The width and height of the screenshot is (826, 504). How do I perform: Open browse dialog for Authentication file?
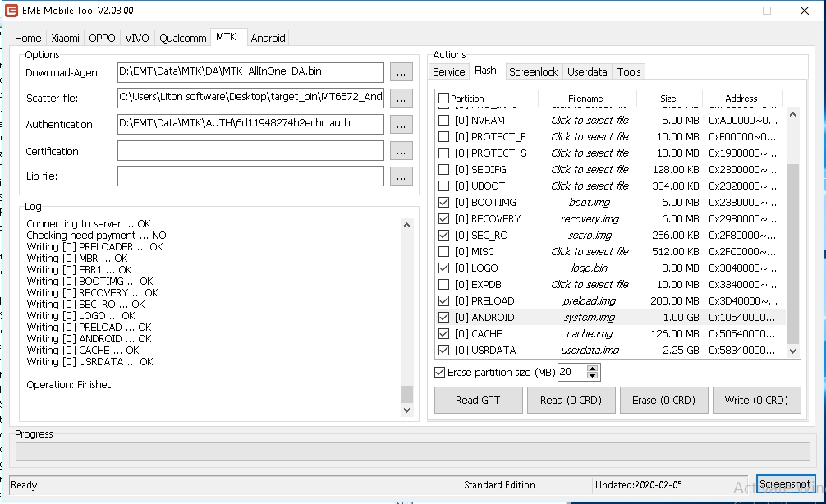pyautogui.click(x=401, y=125)
